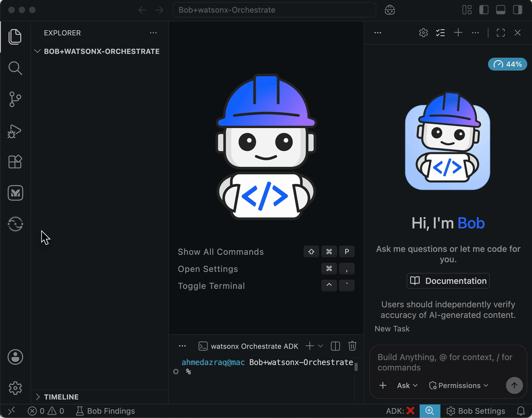Click the 44% usage indicator badge
The width and height of the screenshot is (532, 418).
pos(508,64)
